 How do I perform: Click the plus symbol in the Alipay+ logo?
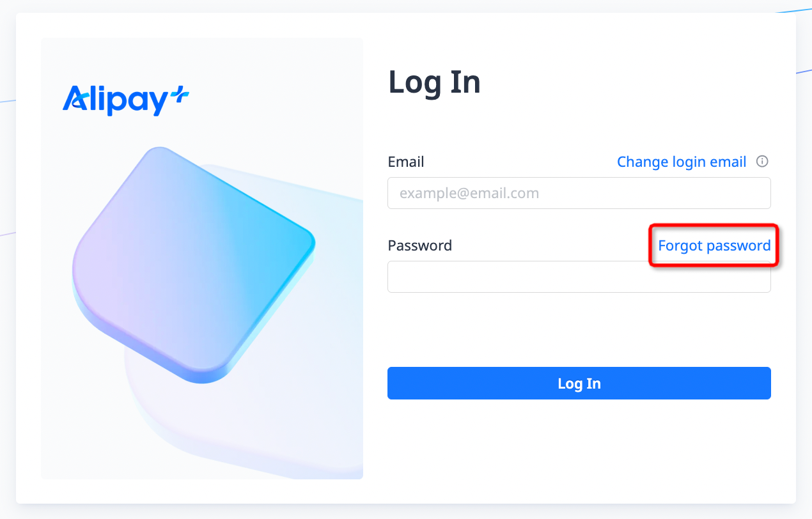(180, 97)
